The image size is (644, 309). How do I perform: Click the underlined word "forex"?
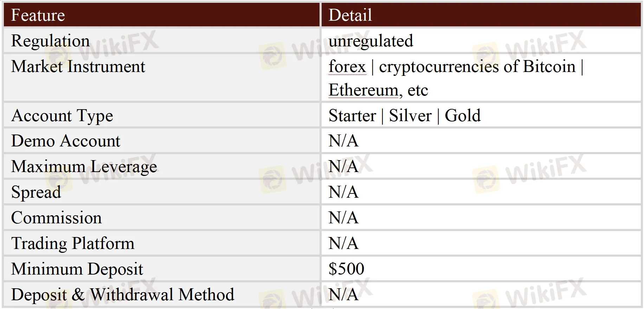[x=347, y=66]
